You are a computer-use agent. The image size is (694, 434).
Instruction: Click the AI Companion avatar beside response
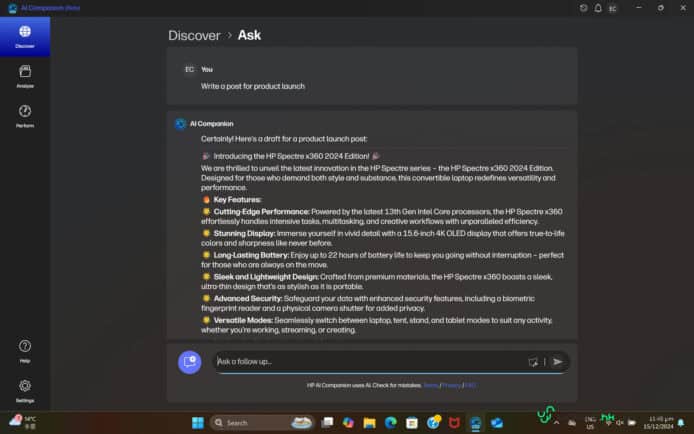[180, 124]
